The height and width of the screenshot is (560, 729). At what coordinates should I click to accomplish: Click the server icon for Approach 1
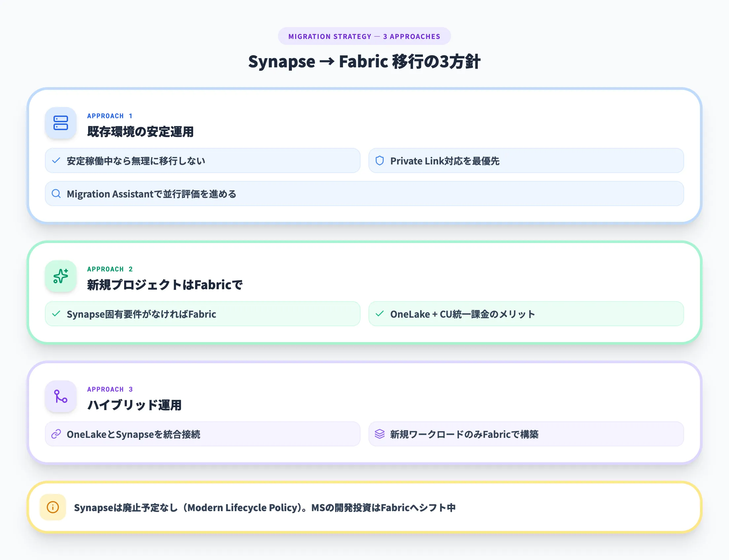point(61,123)
